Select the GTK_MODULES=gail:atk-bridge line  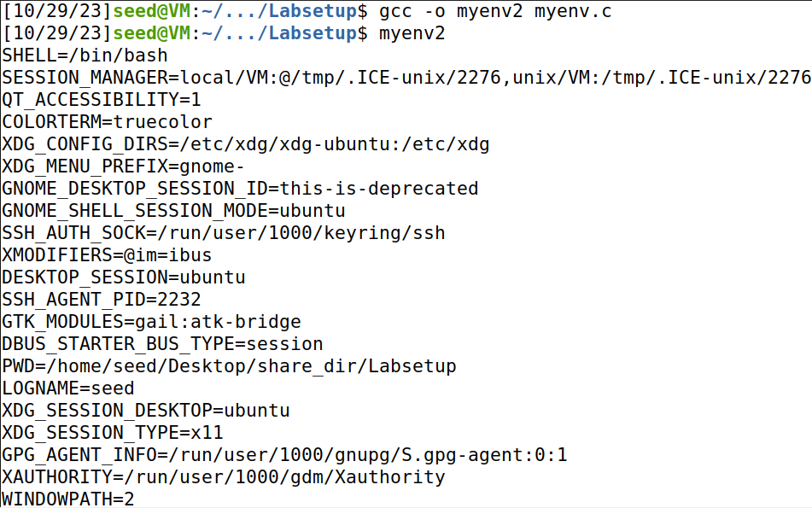[x=151, y=322]
